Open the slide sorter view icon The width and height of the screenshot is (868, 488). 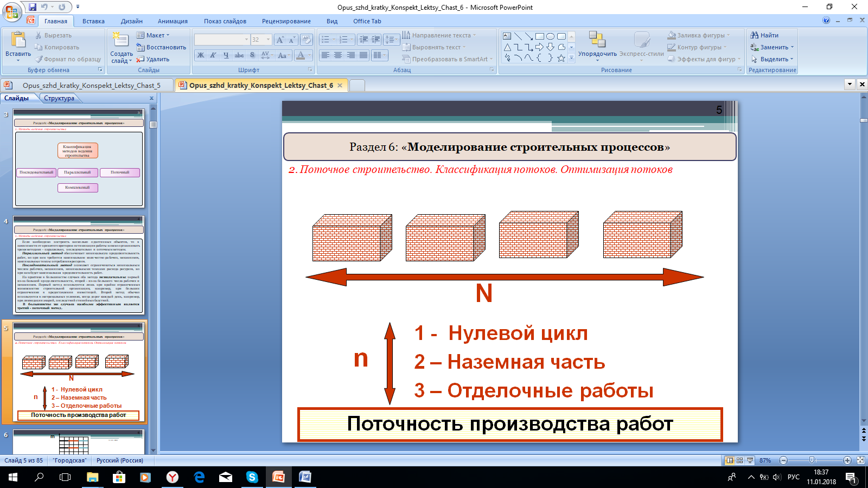tap(740, 460)
